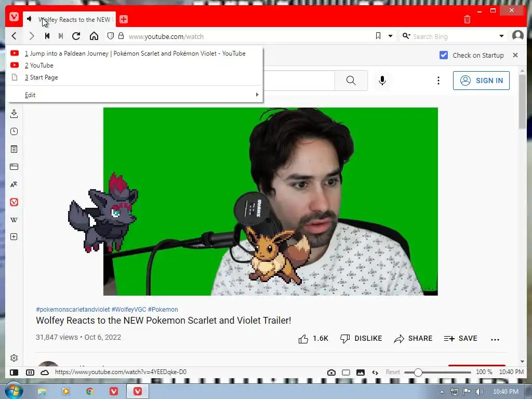The image size is (532, 399).
Task: Share the video
Action: pyautogui.click(x=413, y=339)
